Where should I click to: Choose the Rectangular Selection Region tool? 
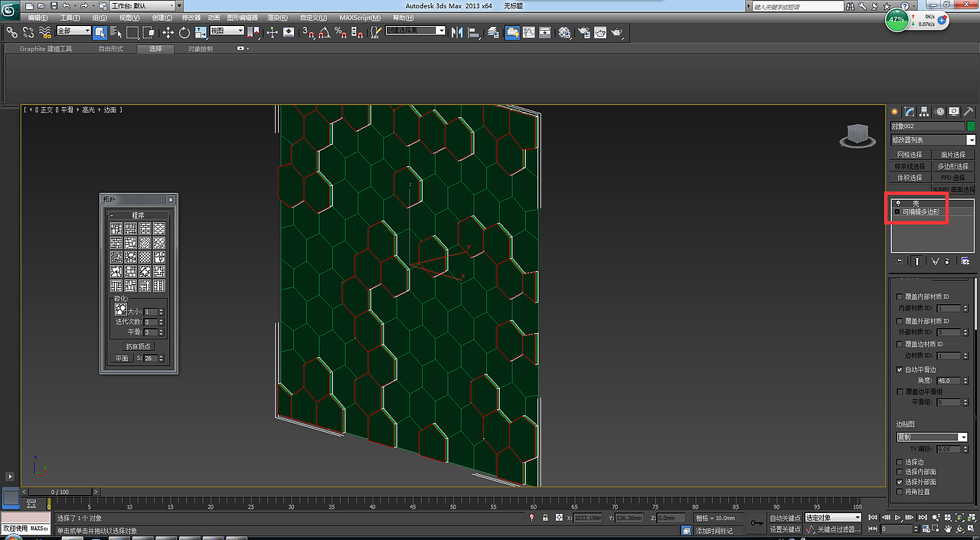(132, 32)
